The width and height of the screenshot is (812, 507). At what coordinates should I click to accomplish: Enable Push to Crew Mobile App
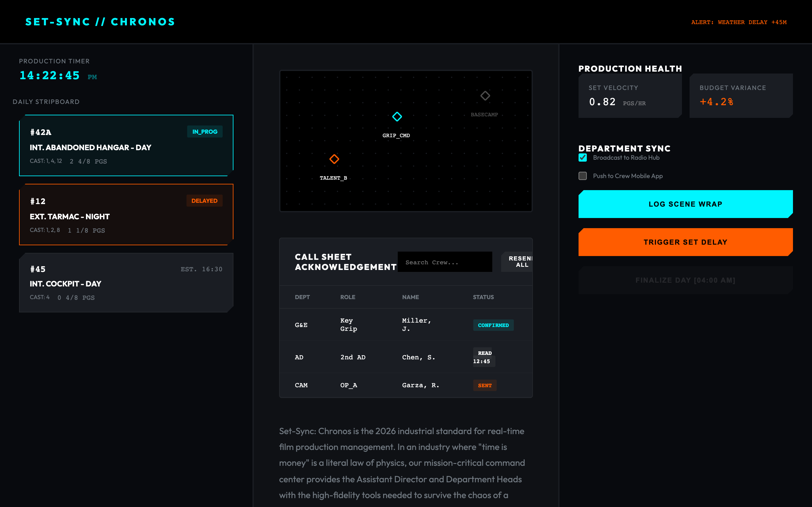[x=583, y=176]
